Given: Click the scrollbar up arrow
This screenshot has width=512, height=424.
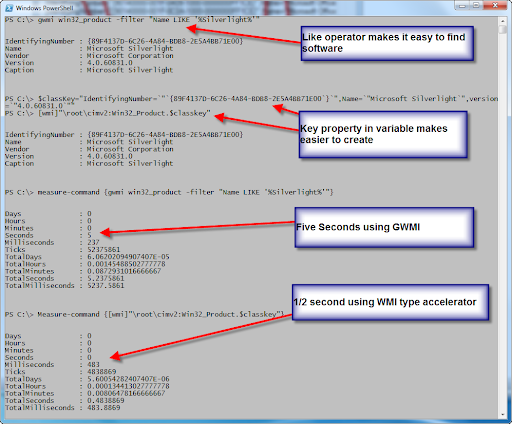Looking at the screenshot, I should point(503,21).
